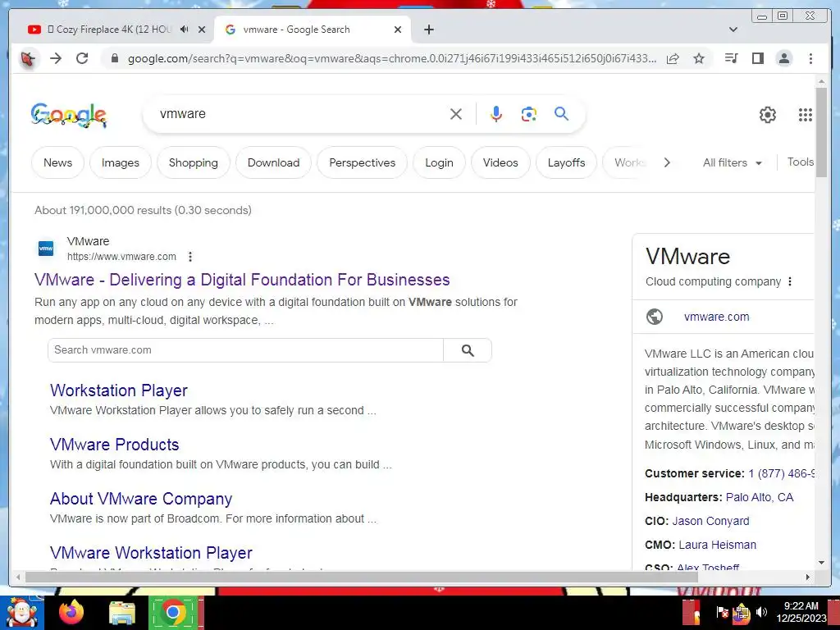Reload the current page

coord(82,58)
